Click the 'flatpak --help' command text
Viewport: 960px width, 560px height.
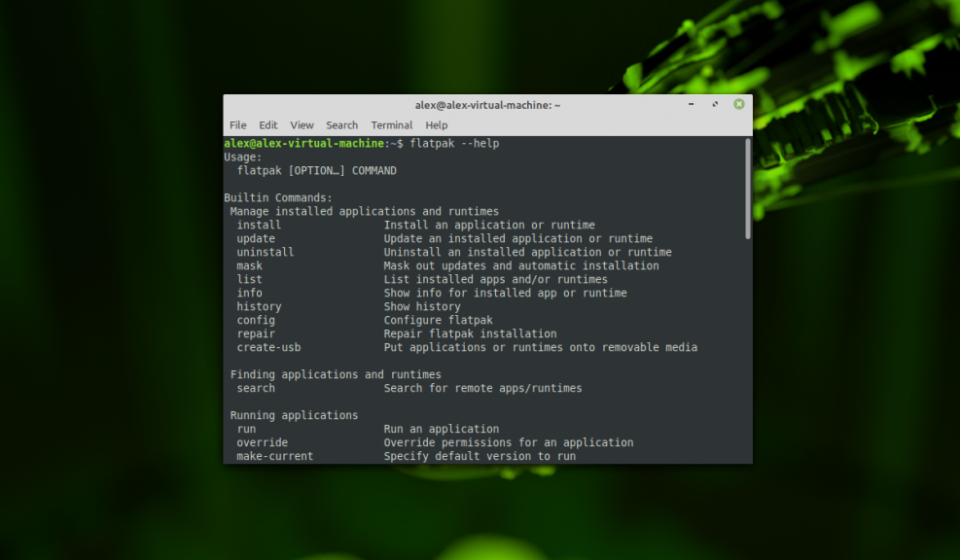(455, 143)
